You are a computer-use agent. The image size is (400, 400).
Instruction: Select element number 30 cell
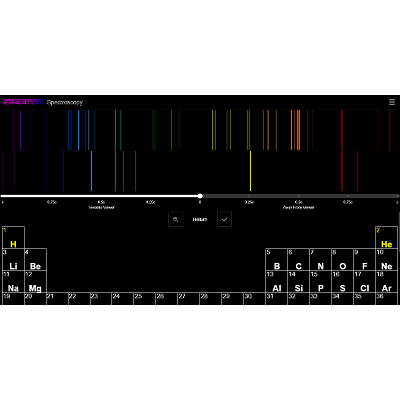pyautogui.click(x=254, y=299)
